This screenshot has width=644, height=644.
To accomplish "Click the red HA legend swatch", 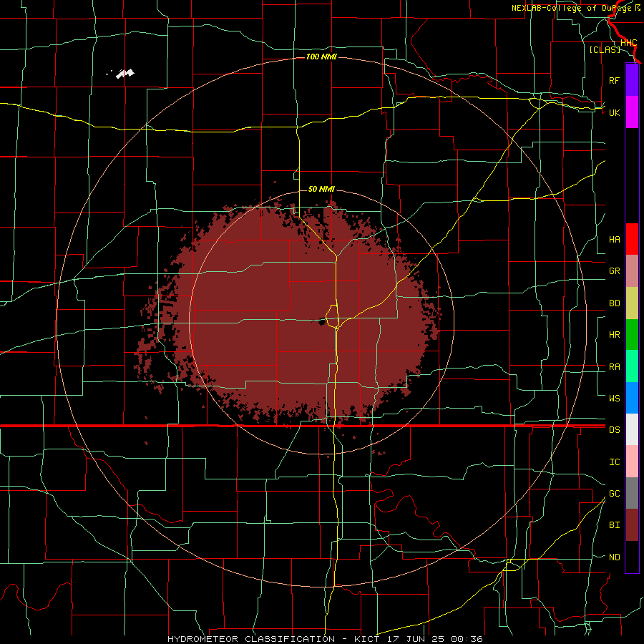I will 632,239.
